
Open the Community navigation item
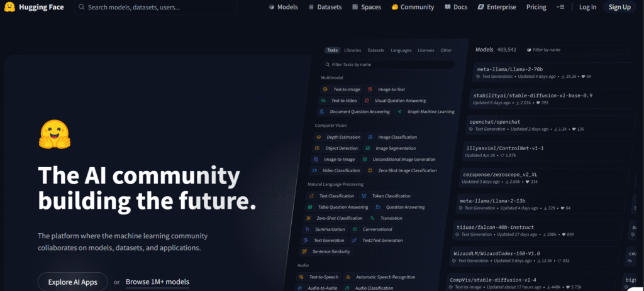click(413, 7)
